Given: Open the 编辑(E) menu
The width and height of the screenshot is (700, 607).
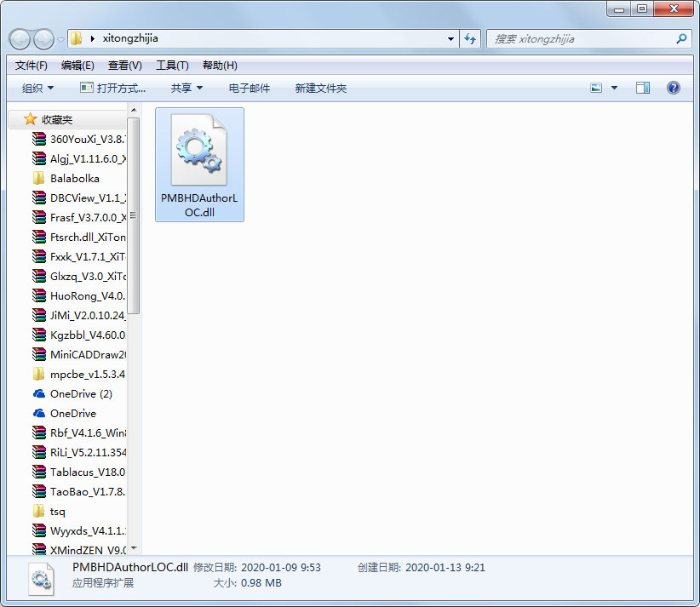Looking at the screenshot, I should (x=77, y=66).
